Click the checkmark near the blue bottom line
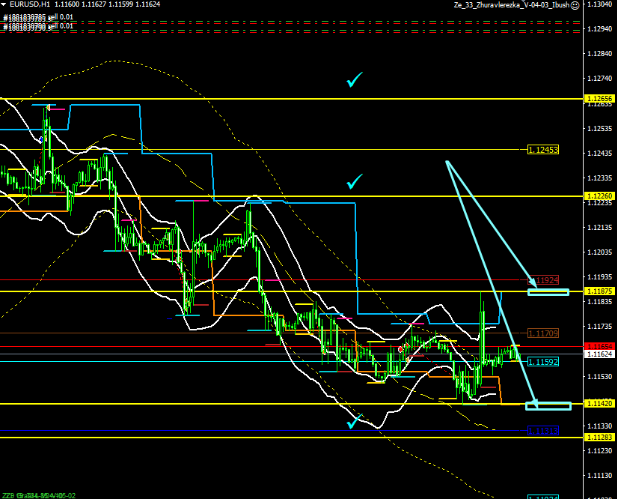 point(353,422)
